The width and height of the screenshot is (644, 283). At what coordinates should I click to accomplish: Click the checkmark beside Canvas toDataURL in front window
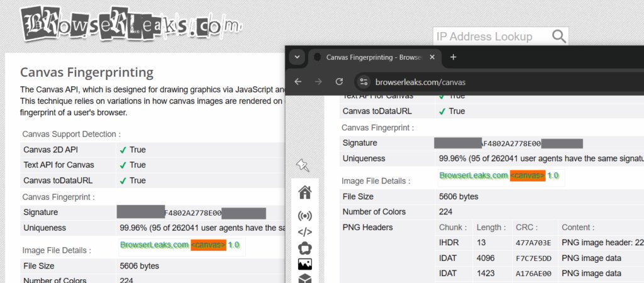coord(442,111)
